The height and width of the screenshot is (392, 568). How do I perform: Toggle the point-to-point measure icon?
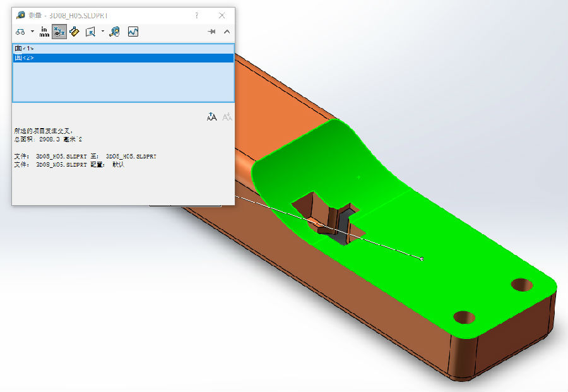click(x=74, y=32)
